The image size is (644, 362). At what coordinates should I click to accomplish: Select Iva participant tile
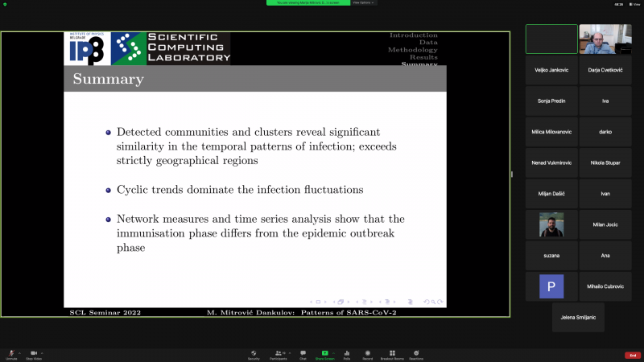(605, 101)
